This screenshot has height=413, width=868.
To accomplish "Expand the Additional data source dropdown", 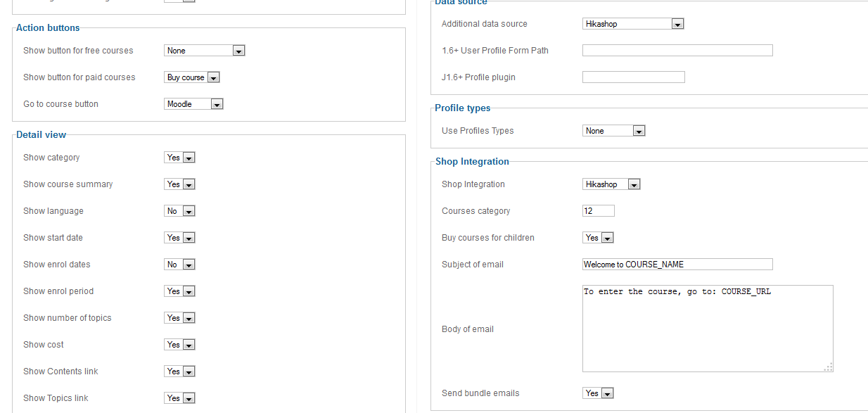I will (x=633, y=24).
